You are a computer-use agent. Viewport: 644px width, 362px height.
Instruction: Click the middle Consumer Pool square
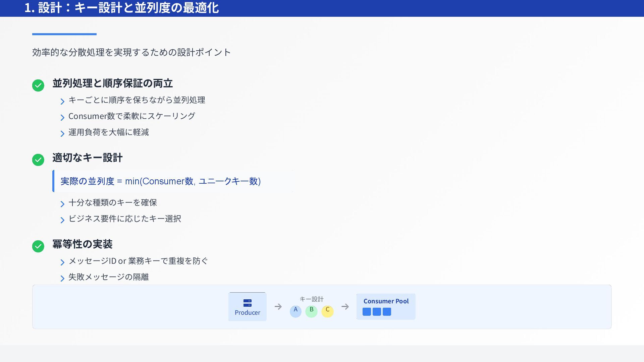pyautogui.click(x=377, y=312)
